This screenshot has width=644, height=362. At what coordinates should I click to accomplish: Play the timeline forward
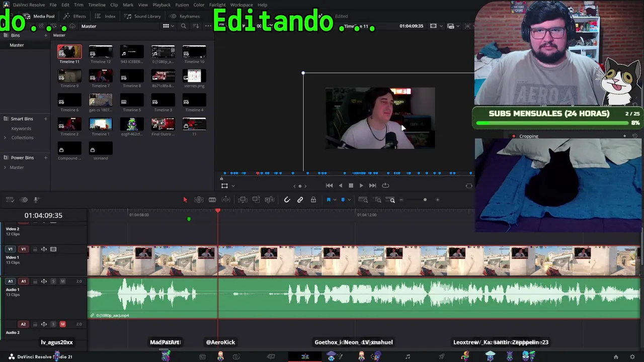pyautogui.click(x=361, y=186)
